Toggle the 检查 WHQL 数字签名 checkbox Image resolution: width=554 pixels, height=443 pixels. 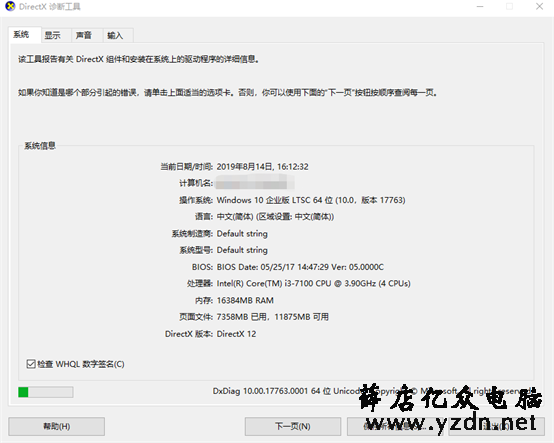coord(31,364)
